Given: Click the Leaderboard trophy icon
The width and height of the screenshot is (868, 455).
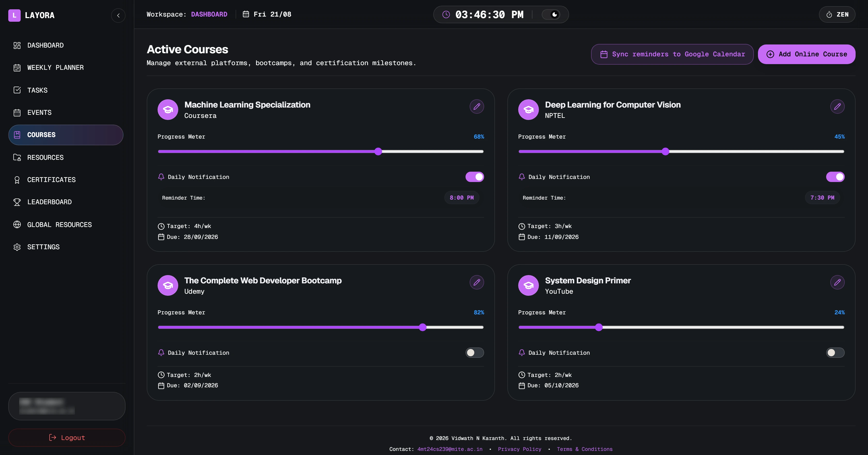Looking at the screenshot, I should (x=17, y=202).
